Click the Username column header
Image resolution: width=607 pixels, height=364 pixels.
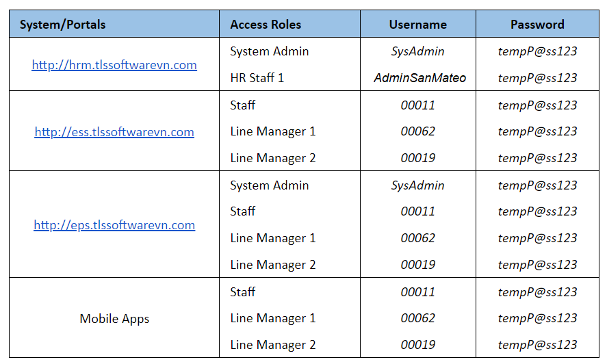pyautogui.click(x=417, y=25)
